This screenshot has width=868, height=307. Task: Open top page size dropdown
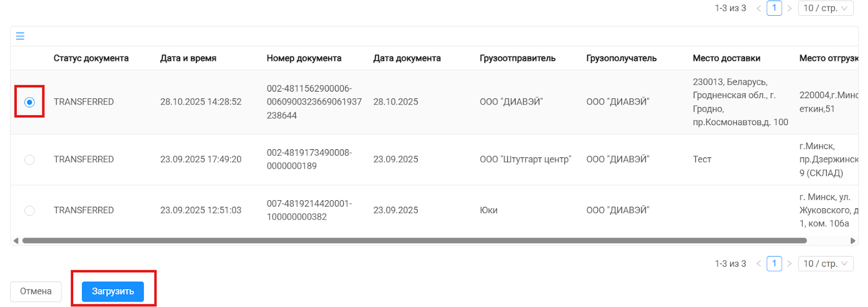tap(826, 8)
